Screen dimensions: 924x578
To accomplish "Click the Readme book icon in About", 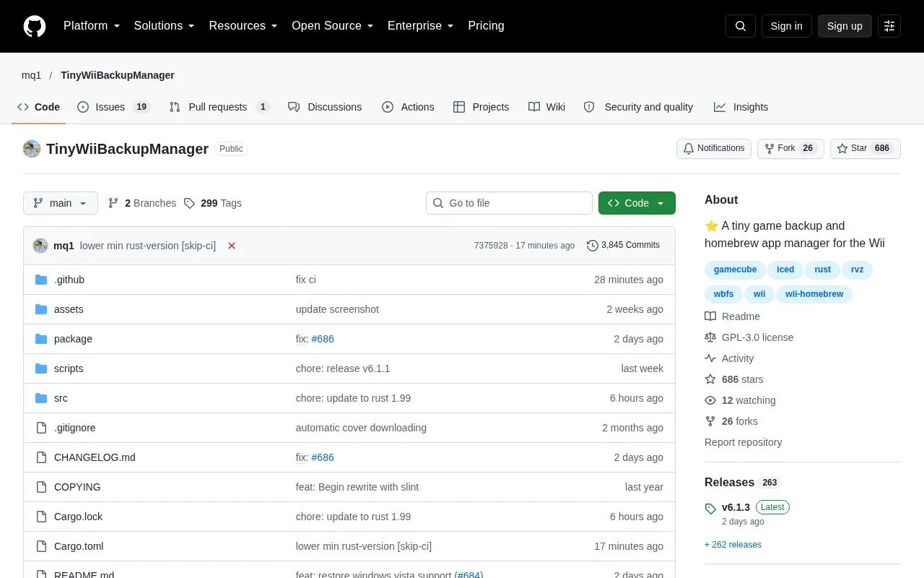I will point(710,316).
